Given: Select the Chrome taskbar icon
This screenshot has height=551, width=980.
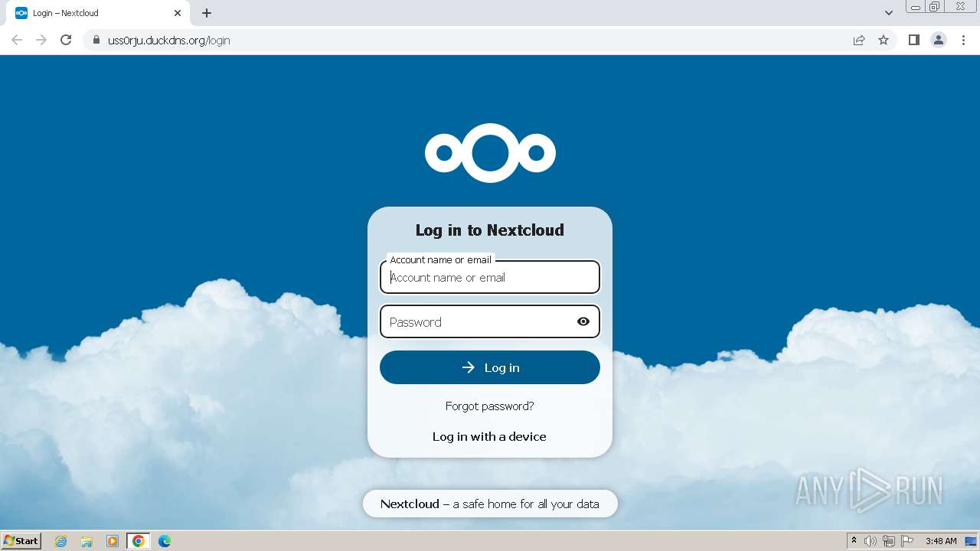Looking at the screenshot, I should 139,541.
